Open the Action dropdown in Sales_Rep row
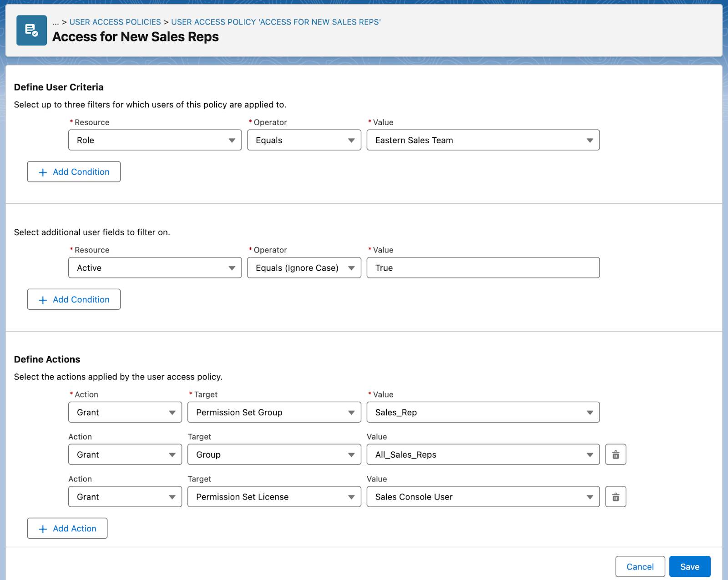Image resolution: width=728 pixels, height=580 pixels. (x=125, y=412)
